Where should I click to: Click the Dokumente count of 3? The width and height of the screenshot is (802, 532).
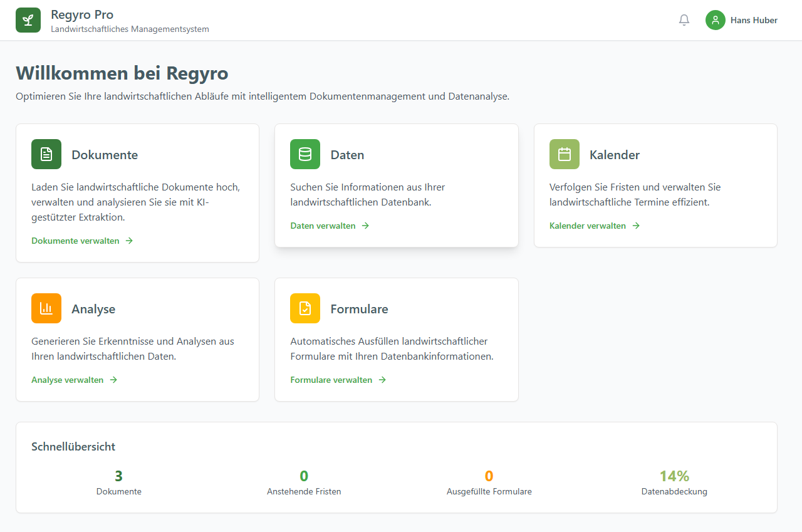pos(119,476)
